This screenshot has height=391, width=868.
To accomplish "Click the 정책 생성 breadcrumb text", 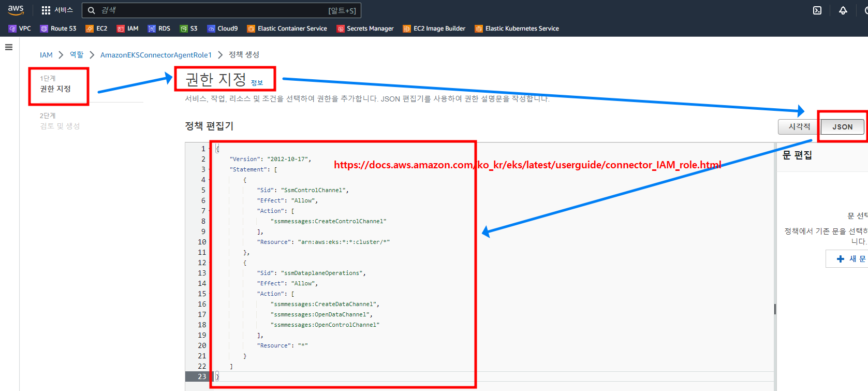I will pos(244,54).
